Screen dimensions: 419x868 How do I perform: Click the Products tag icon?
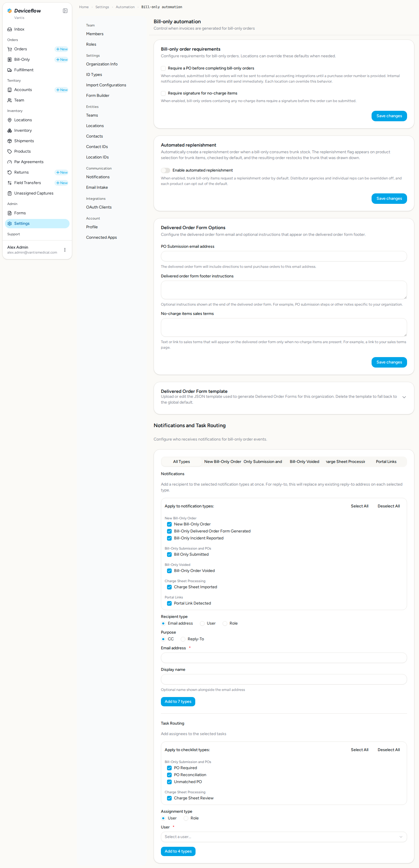[10, 152]
